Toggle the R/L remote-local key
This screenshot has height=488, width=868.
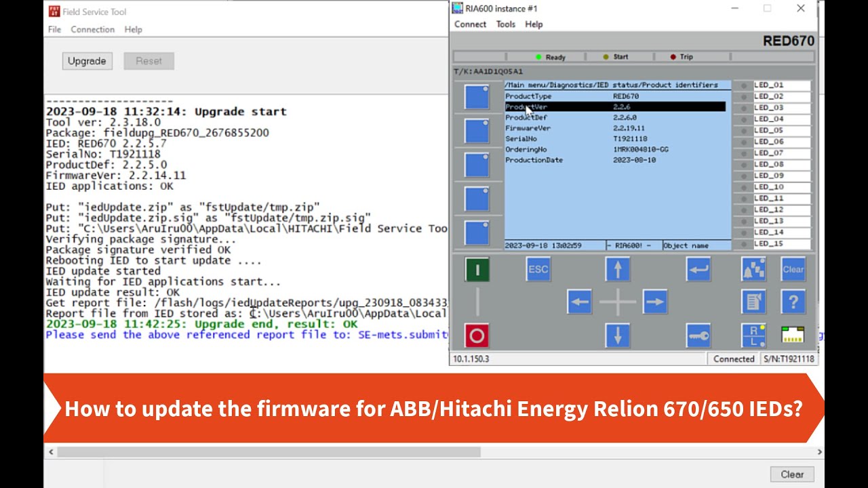pos(753,335)
